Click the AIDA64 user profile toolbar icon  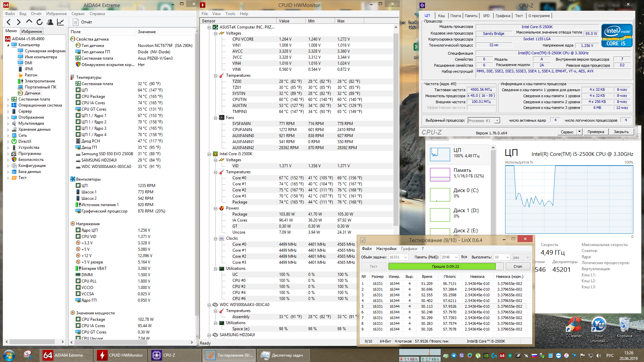point(50,22)
